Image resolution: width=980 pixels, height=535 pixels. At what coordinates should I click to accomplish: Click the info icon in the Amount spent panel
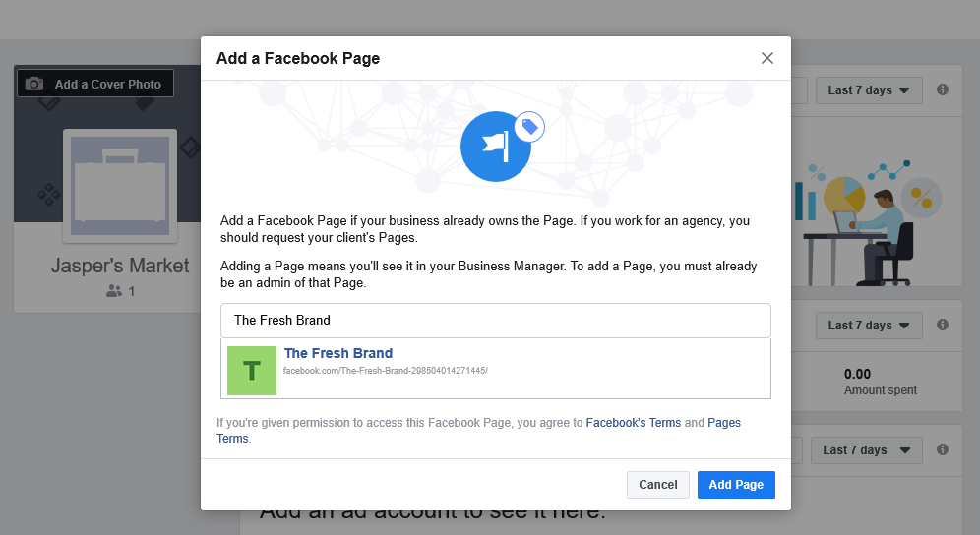click(943, 325)
